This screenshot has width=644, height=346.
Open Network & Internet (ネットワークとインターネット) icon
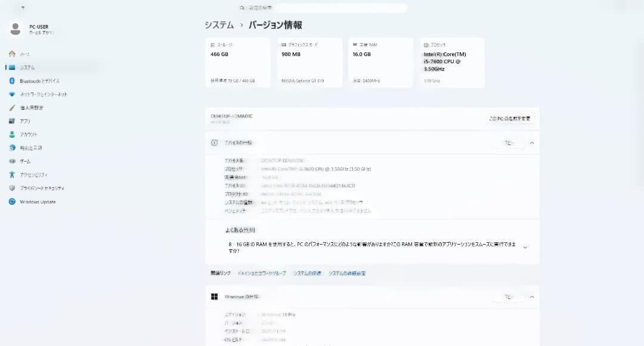12,94
